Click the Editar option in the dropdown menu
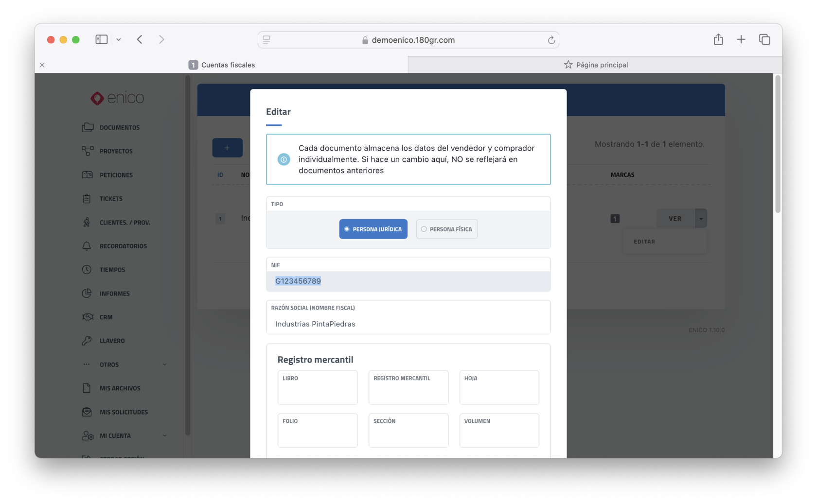817x504 pixels. [644, 242]
